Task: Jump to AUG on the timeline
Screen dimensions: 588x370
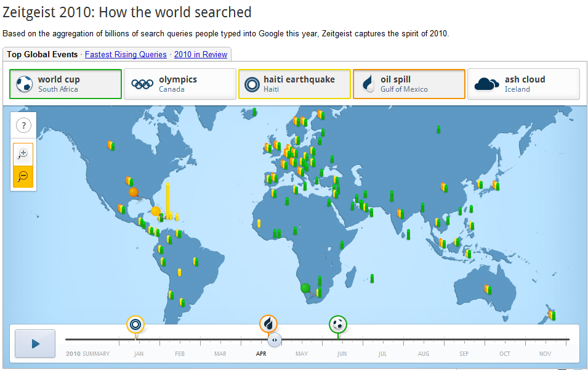Action: [x=424, y=353]
